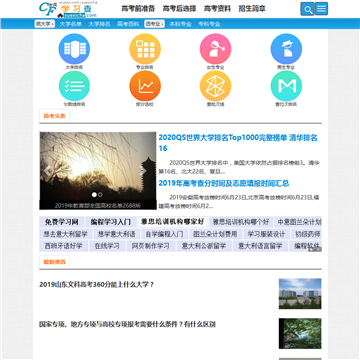360x360 pixels.
Task: Click the 网页制作学习 tag
Action: point(151,246)
